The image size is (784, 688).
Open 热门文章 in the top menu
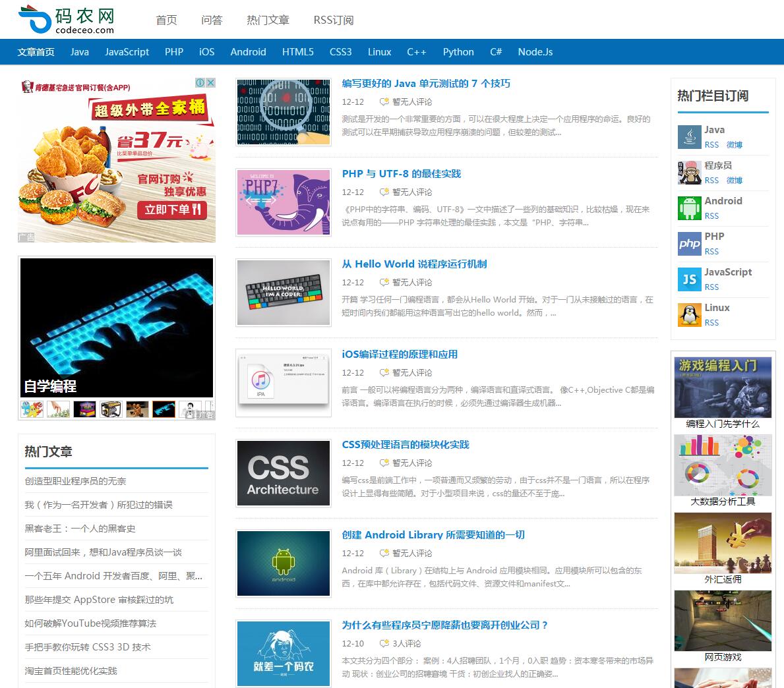tap(268, 20)
